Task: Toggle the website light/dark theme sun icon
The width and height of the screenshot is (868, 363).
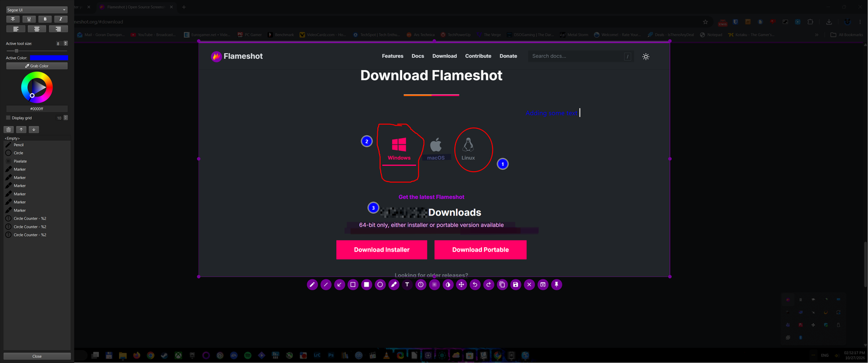Action: pyautogui.click(x=646, y=56)
